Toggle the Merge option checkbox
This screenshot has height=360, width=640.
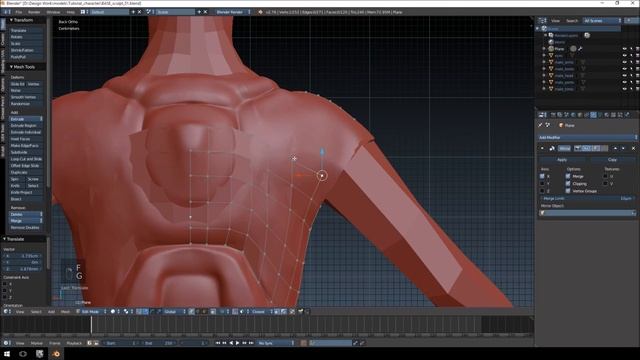click(568, 176)
